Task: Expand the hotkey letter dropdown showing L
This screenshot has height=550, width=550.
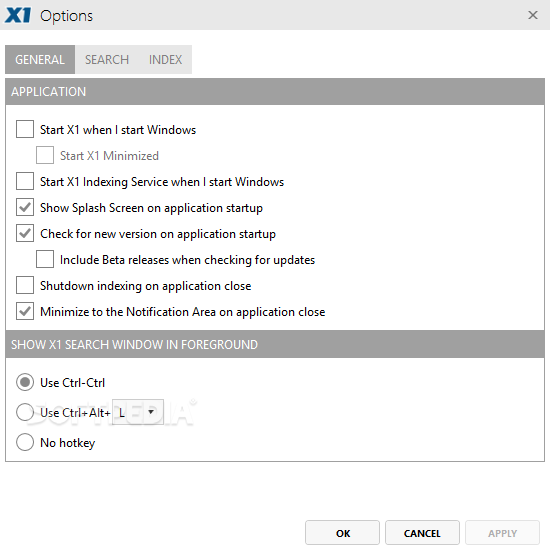Action: pyautogui.click(x=138, y=412)
